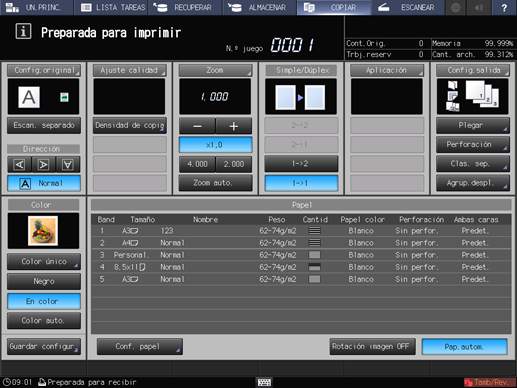Click the speaker sound icon
Viewport: 517px width, 388px height.
479,7
